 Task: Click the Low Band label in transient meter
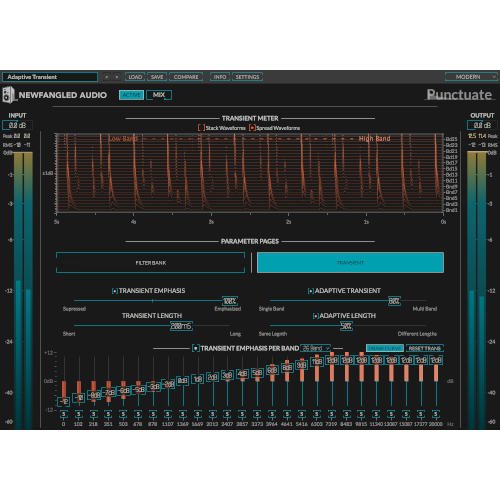tap(123, 139)
